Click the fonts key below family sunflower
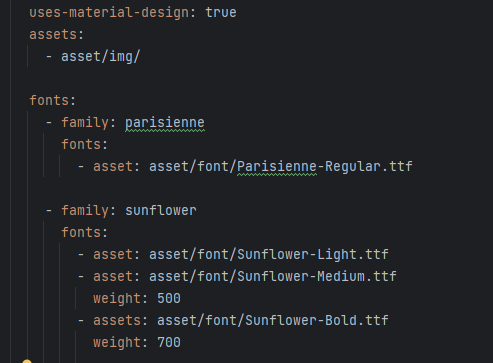Image resolution: width=493 pixels, height=363 pixels. 81,232
